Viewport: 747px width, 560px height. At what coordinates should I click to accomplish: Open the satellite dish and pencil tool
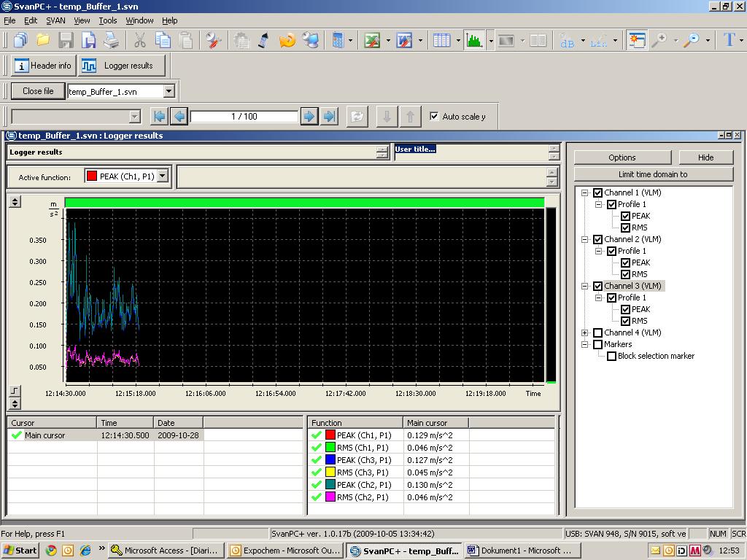[213, 41]
